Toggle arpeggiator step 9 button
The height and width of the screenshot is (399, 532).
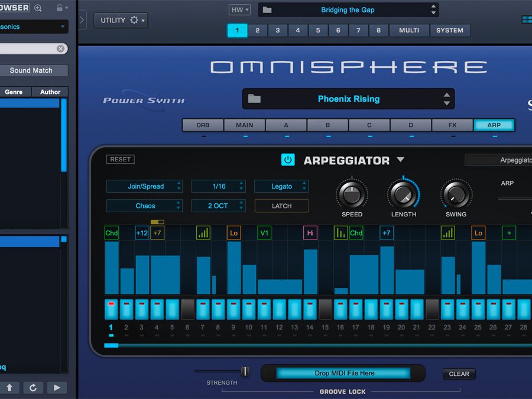[233, 309]
